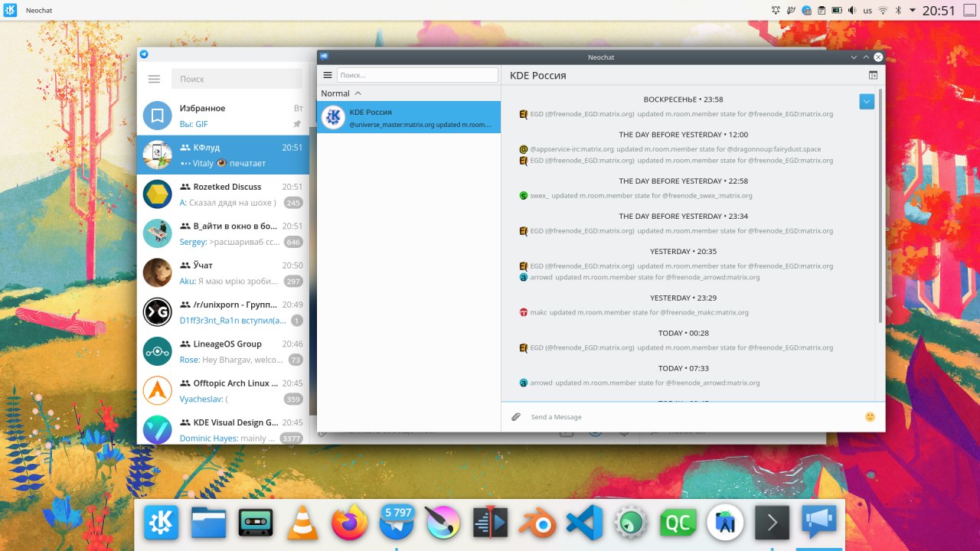This screenshot has height=551, width=980.
Task: Click the Neochat message list scrollbar
Action: (880, 207)
